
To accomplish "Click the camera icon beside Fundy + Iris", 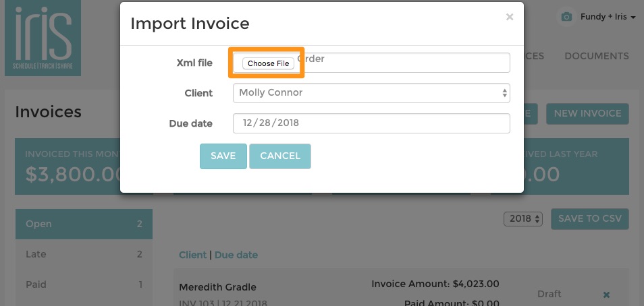I will [x=566, y=17].
